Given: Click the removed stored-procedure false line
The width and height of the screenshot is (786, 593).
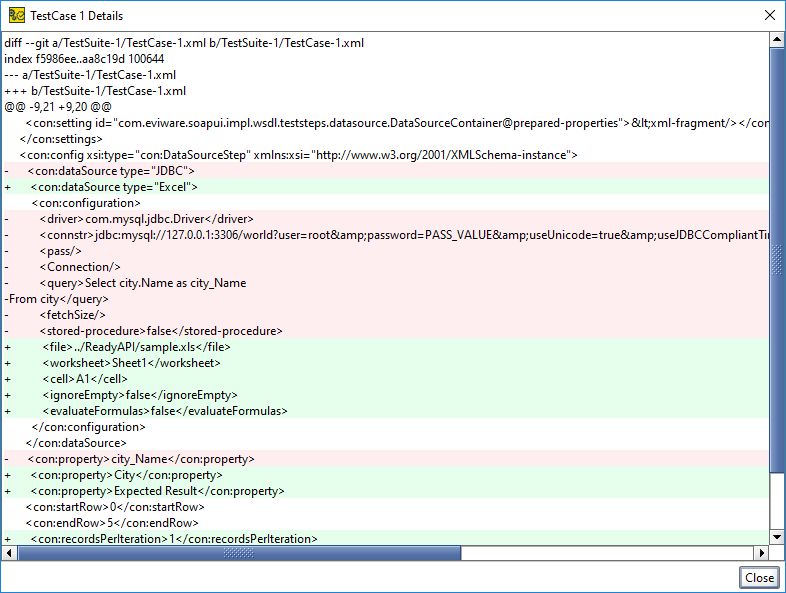Looking at the screenshot, I should pos(385,331).
